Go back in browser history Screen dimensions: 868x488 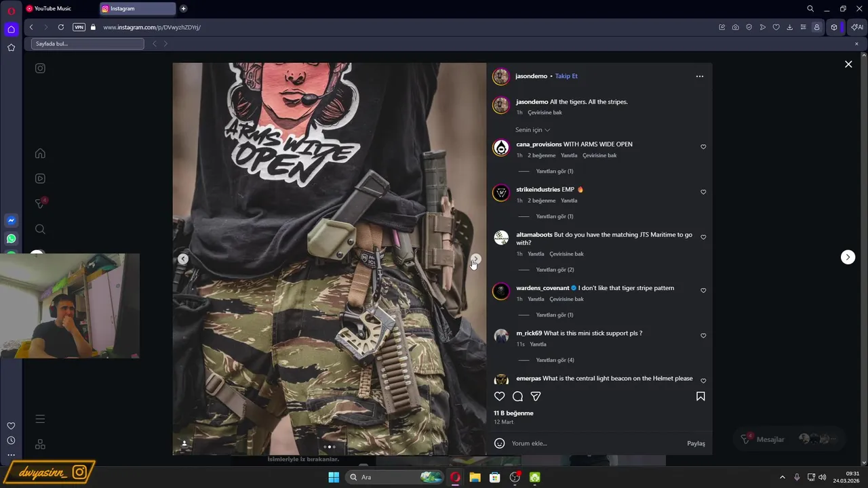tap(31, 27)
